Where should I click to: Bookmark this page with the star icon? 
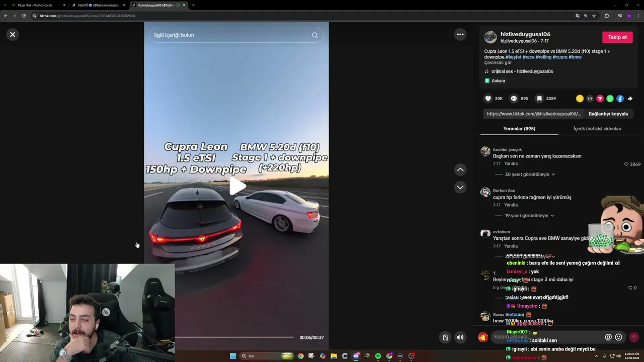click(594, 16)
